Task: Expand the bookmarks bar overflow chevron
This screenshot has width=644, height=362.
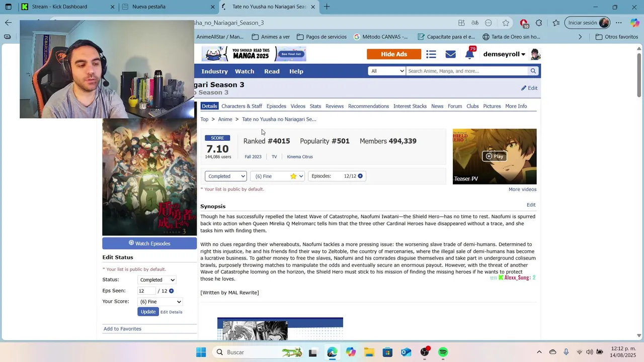Action: [580, 37]
